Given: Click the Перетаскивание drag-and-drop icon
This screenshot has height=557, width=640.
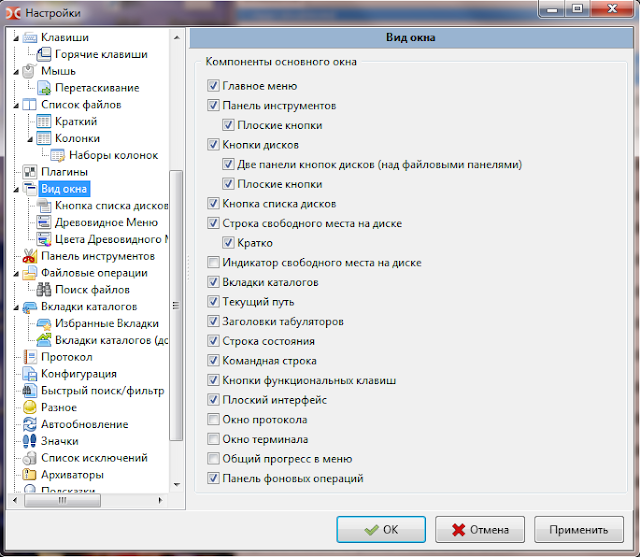Looking at the screenshot, I should [44, 88].
